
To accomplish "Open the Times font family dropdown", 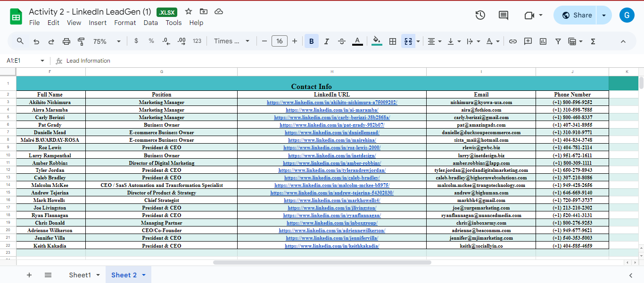I will click(231, 41).
